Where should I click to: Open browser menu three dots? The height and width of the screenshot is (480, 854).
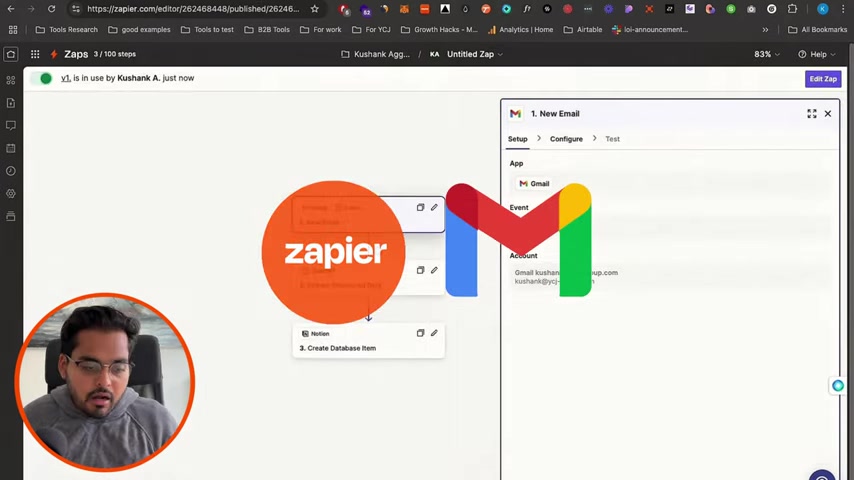coord(842,9)
